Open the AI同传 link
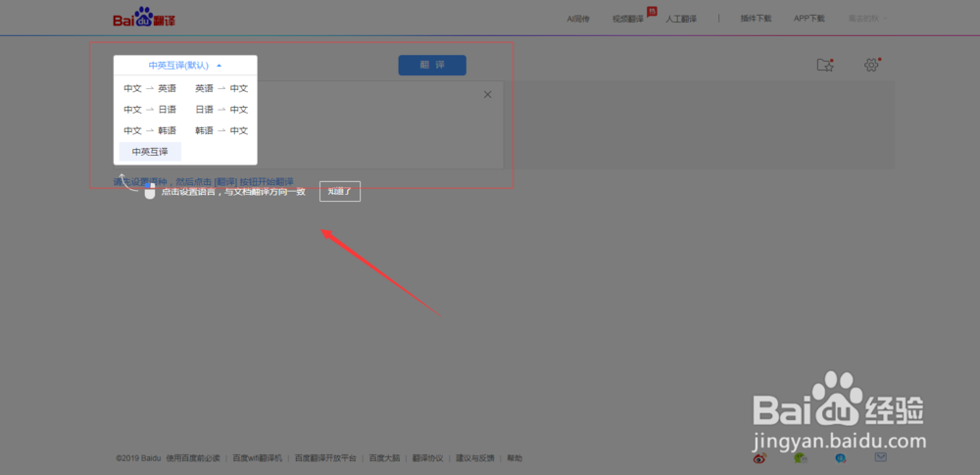 pos(578,19)
